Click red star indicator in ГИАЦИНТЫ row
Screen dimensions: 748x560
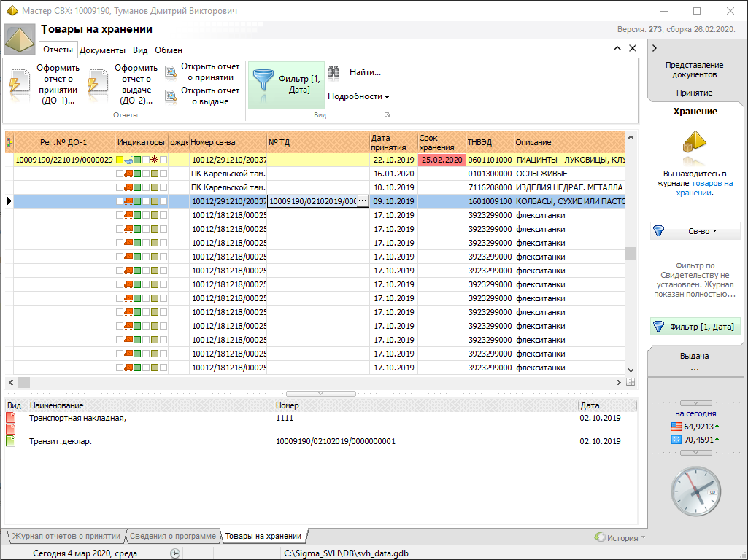pyautogui.click(x=155, y=160)
